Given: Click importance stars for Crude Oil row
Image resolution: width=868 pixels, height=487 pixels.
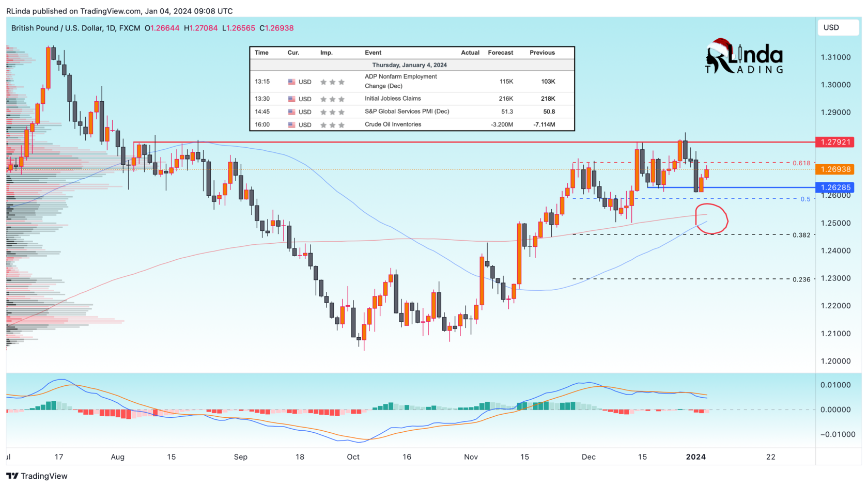Looking at the screenshot, I should [332, 124].
